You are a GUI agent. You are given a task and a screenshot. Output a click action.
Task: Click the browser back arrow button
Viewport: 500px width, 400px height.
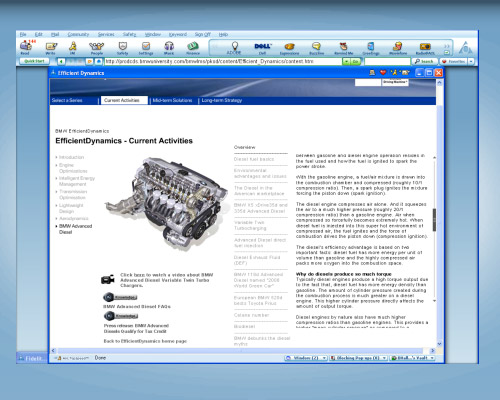pos(61,61)
